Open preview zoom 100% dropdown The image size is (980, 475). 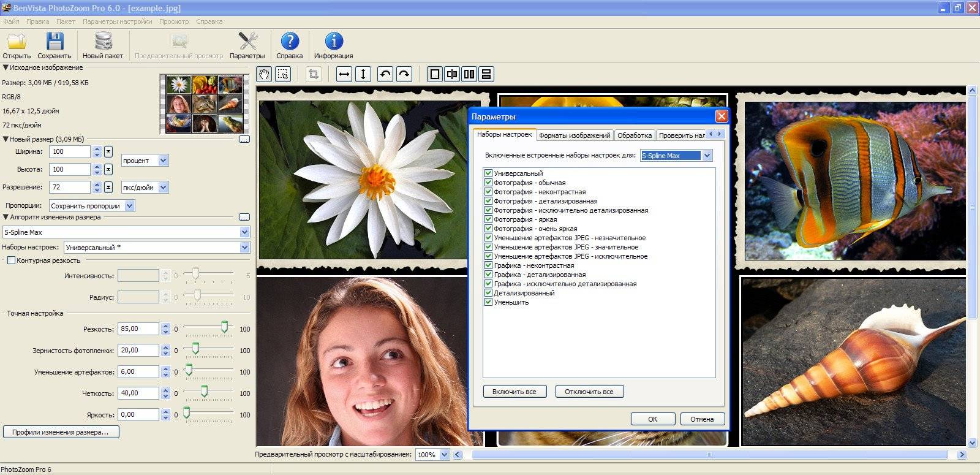[432, 455]
